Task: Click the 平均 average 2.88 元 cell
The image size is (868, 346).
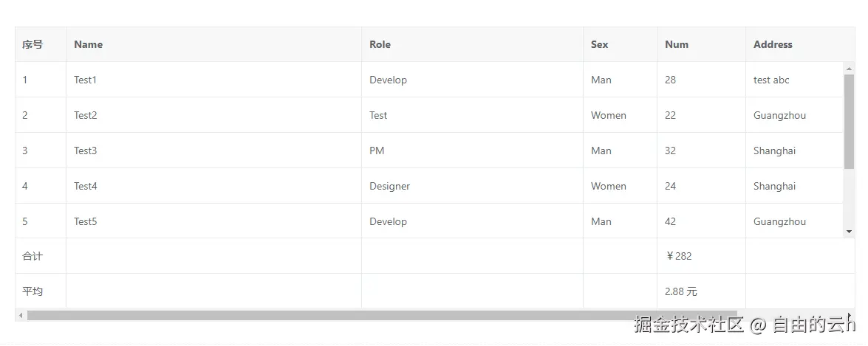Action: [680, 291]
